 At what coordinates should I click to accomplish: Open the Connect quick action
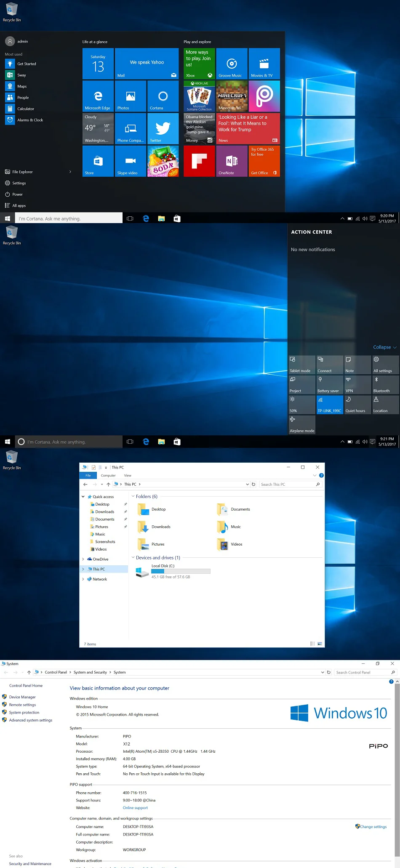click(329, 365)
